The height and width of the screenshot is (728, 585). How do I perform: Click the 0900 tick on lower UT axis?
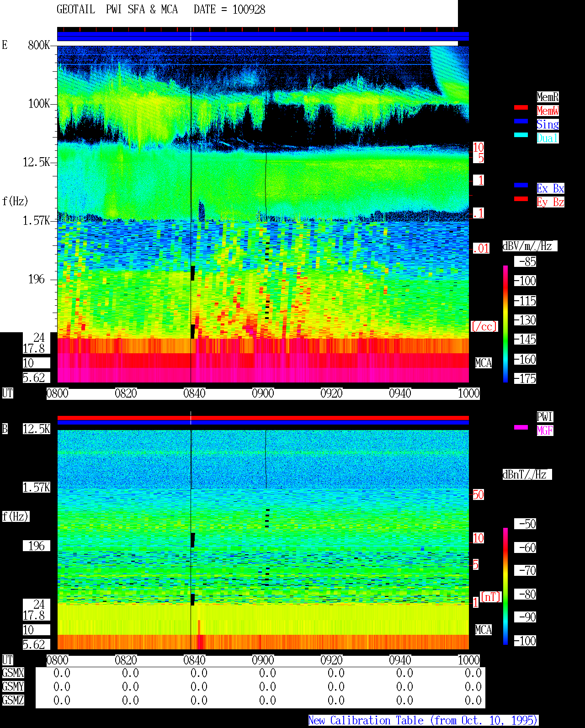[x=263, y=660]
